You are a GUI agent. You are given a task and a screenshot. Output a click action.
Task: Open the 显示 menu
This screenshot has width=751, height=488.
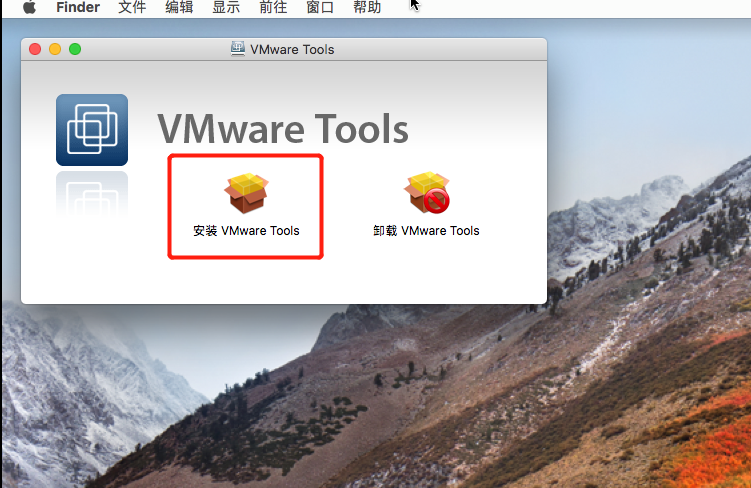pos(226,7)
